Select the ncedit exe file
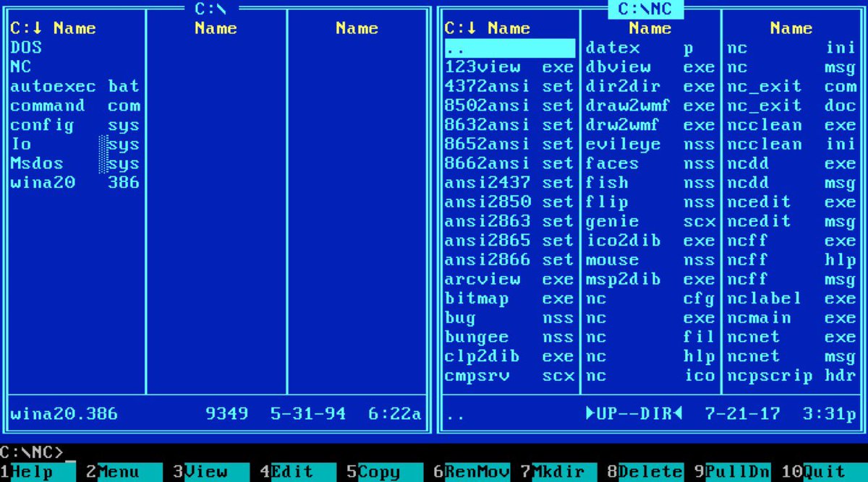 tap(791, 202)
